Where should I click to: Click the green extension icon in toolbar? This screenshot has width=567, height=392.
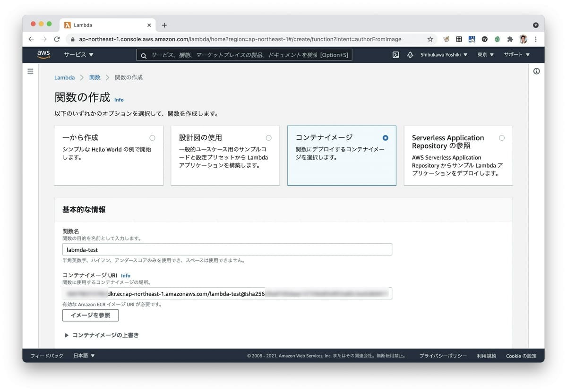pos(498,39)
